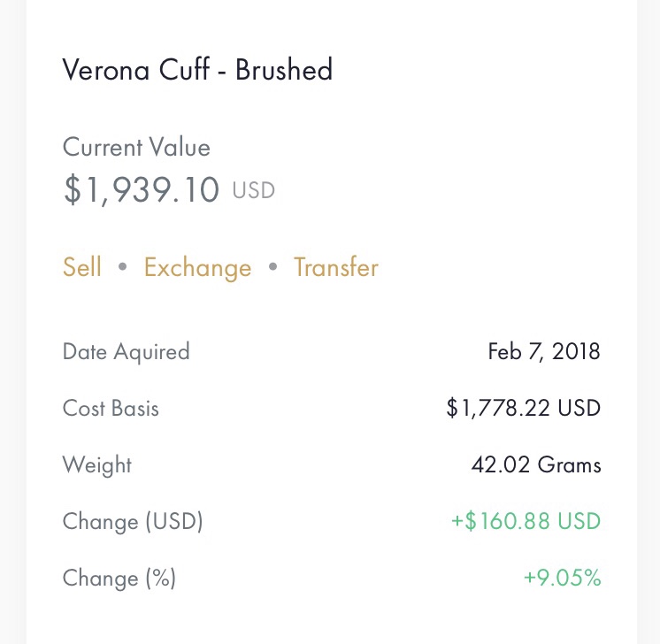Select the Feb 7, 2018 date value

click(544, 352)
